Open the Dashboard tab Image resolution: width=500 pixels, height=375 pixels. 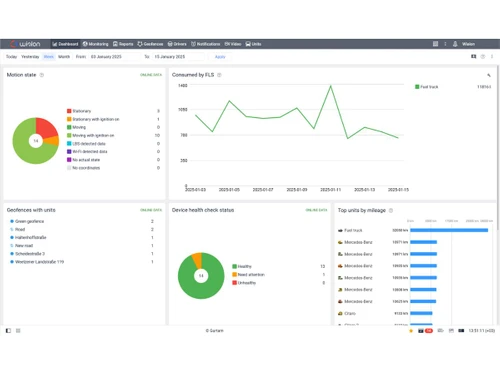(x=65, y=44)
